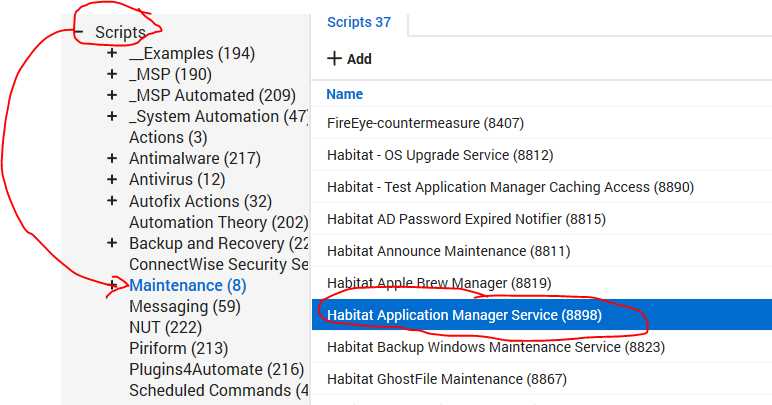
Task: Click the Add button with plus icon
Action: 349,59
